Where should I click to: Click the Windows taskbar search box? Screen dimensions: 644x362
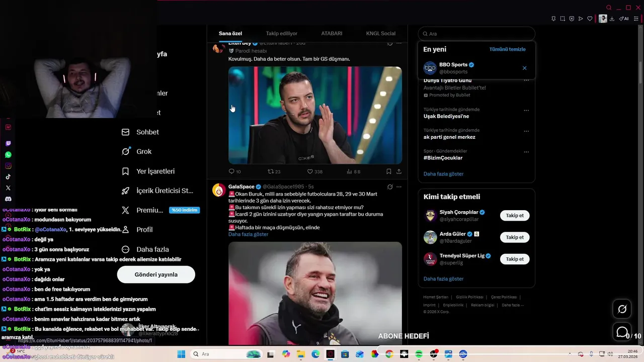[226, 354]
